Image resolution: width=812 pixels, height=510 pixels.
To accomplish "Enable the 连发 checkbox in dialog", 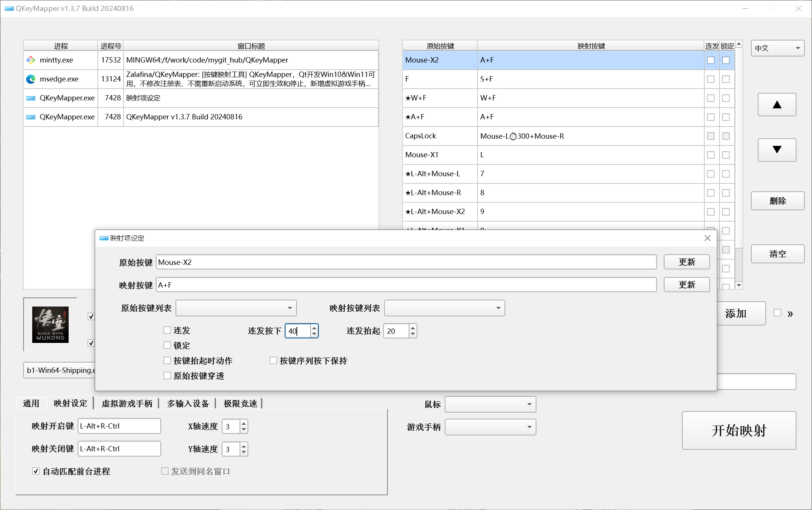I will tap(167, 330).
